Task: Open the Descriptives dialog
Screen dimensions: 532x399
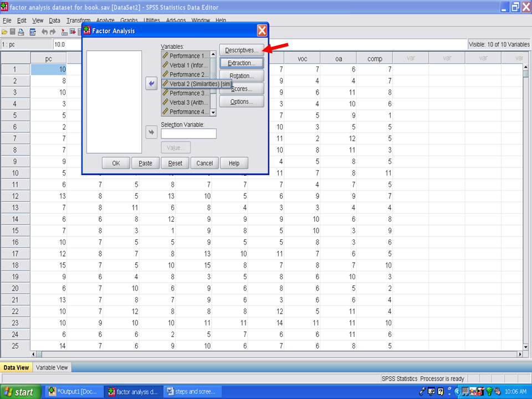Action: click(241, 50)
